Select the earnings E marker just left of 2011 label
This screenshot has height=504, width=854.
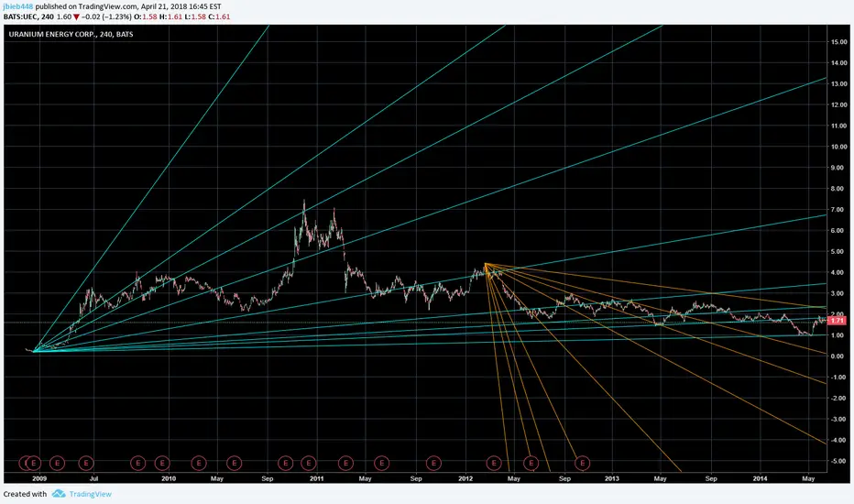(308, 463)
